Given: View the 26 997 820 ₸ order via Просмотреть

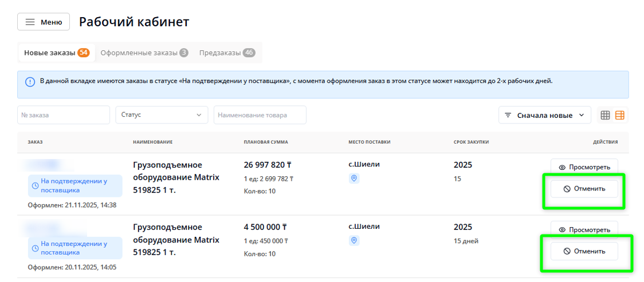Looking at the screenshot, I should [584, 167].
